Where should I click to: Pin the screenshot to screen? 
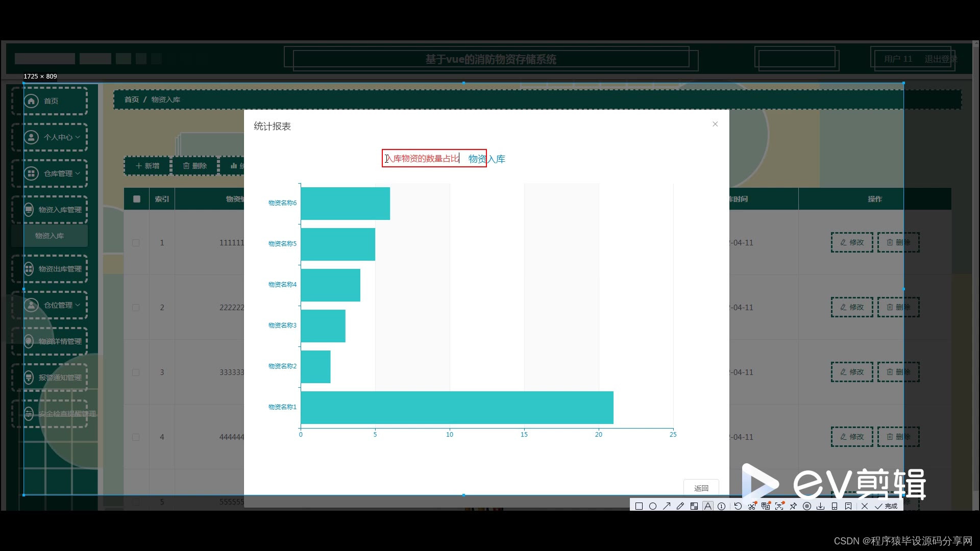tap(793, 506)
